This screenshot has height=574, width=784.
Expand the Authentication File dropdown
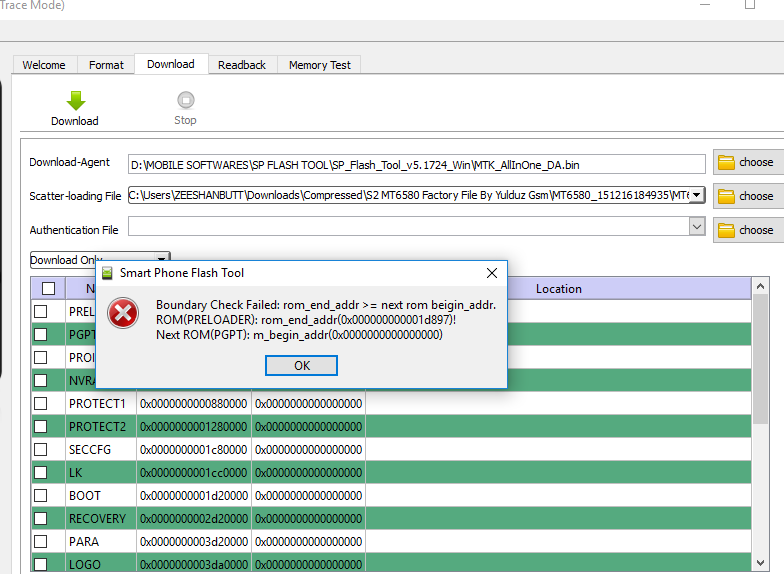point(697,228)
